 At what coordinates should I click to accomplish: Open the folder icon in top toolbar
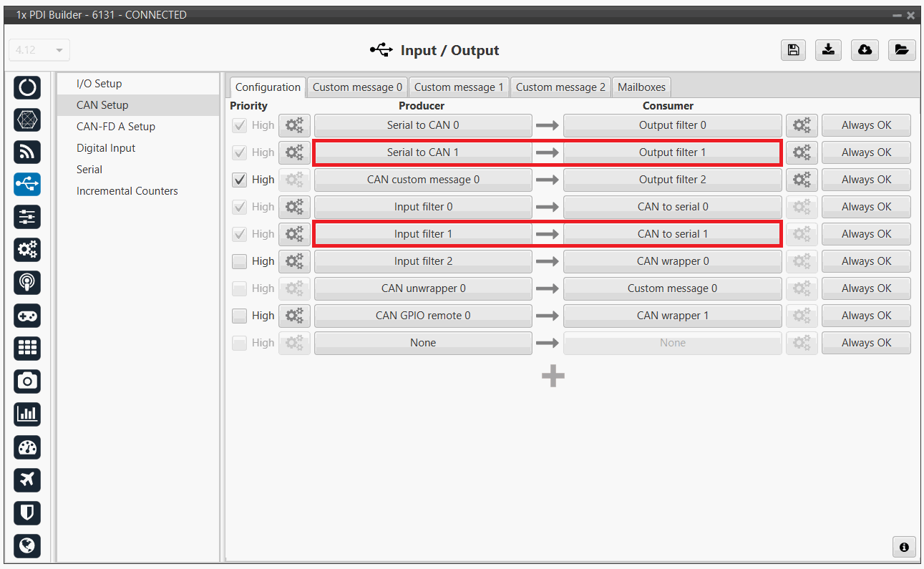(901, 50)
